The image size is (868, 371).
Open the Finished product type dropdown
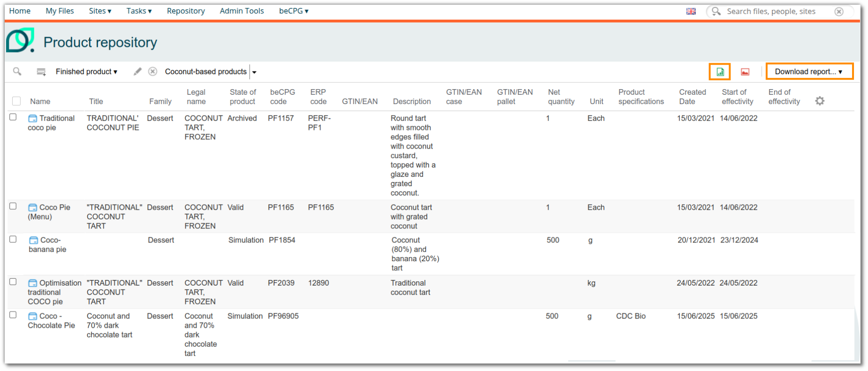tap(86, 71)
